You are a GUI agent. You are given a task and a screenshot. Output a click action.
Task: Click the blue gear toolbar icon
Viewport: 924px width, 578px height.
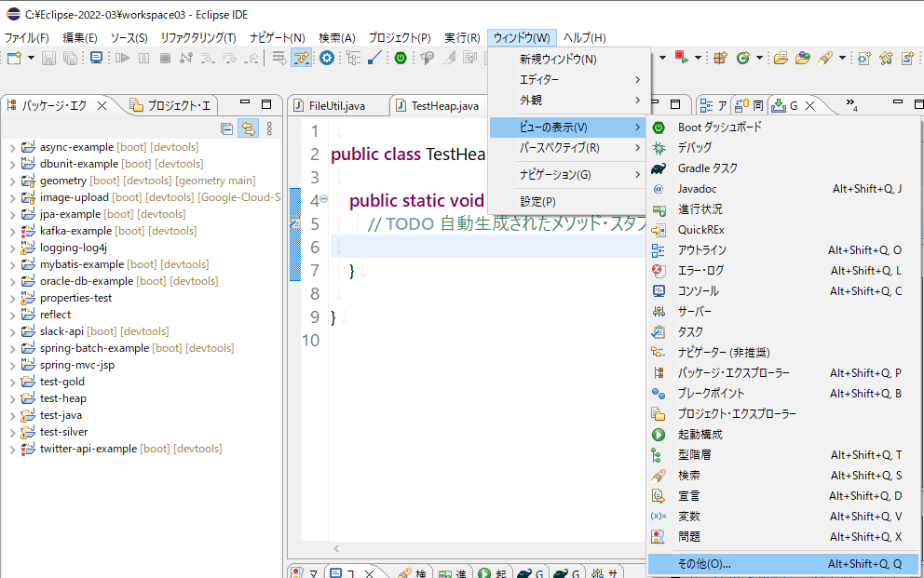pyautogui.click(x=327, y=58)
